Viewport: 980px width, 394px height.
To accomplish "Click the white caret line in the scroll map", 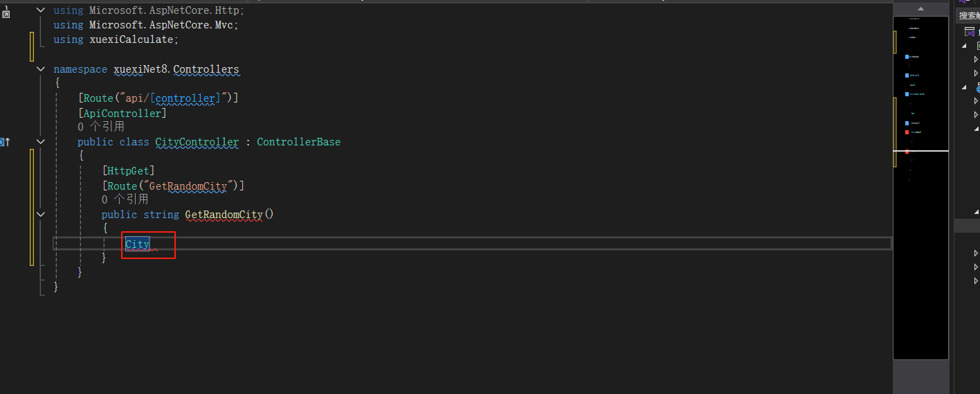I will pos(920,150).
